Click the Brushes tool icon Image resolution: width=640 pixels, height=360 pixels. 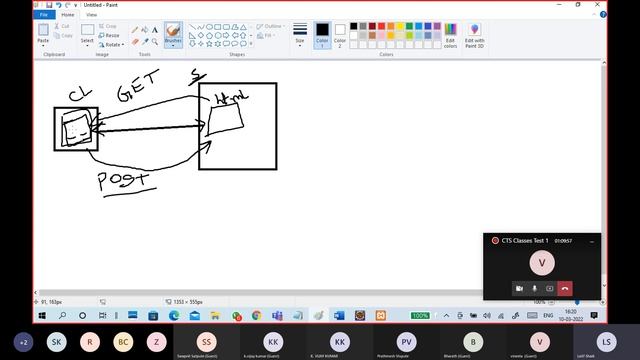point(173,30)
